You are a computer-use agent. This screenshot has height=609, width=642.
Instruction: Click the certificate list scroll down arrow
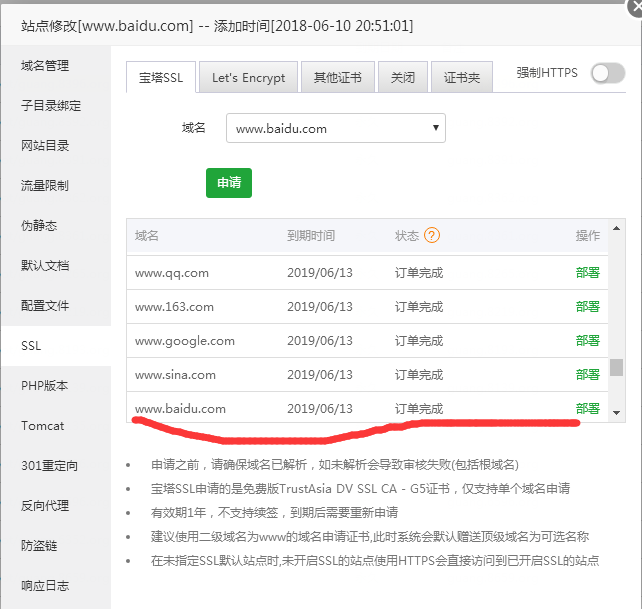tap(616, 413)
